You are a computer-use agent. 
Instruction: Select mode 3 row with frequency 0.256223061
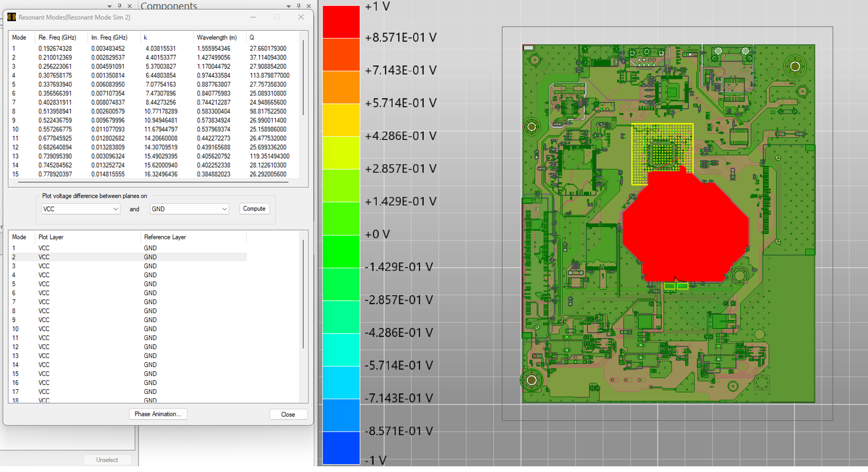(x=155, y=67)
